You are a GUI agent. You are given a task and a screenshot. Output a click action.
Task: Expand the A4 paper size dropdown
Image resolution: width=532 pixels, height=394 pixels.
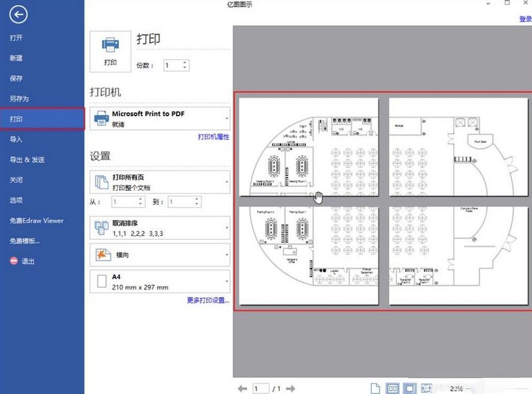coord(160,282)
